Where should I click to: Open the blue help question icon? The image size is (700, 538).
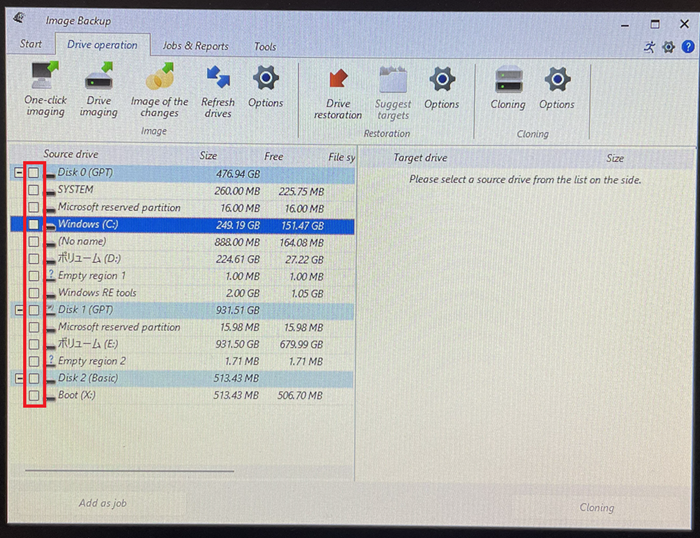click(688, 47)
